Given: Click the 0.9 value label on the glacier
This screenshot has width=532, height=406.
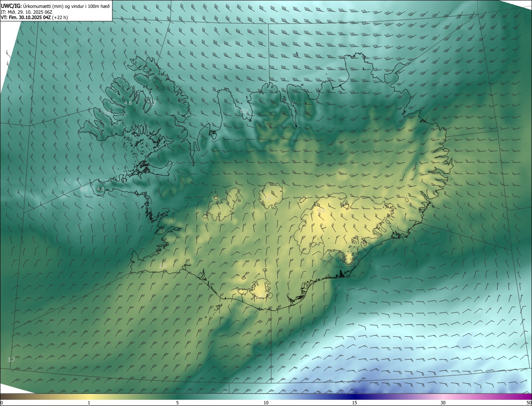Looking at the screenshot, I should 321,211.
